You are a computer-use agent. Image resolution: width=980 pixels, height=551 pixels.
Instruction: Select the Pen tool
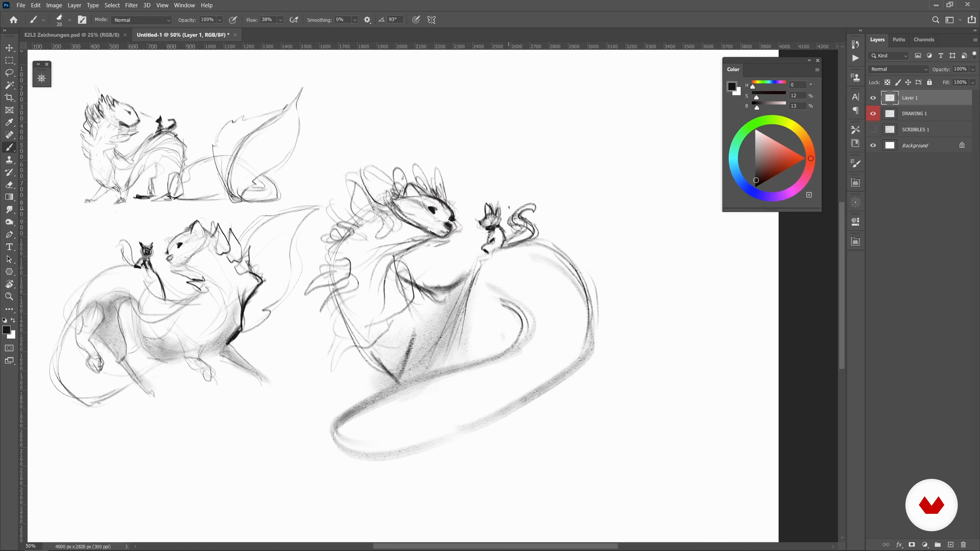9,235
